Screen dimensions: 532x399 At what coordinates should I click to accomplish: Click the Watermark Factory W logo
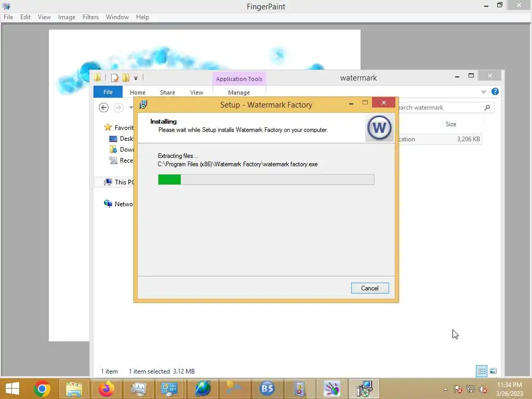click(379, 128)
